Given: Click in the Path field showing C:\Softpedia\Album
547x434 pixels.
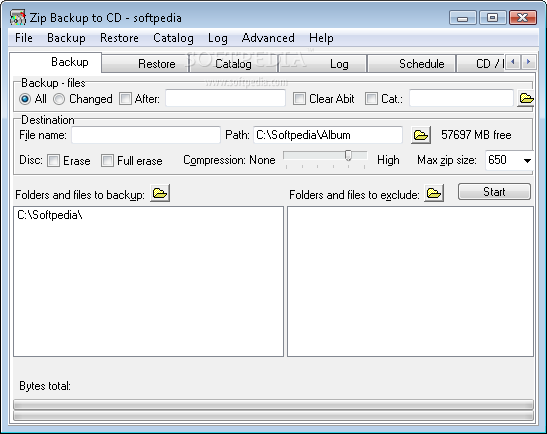Looking at the screenshot, I should point(328,135).
